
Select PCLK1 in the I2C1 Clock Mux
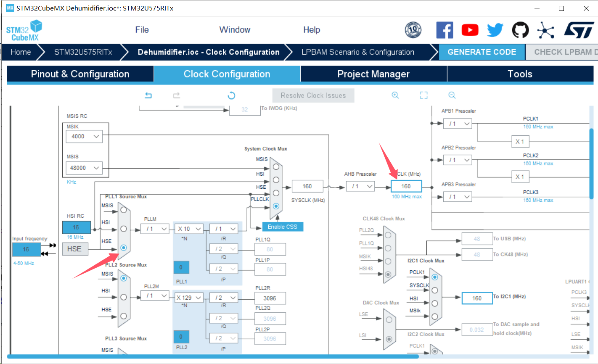[x=435, y=277]
